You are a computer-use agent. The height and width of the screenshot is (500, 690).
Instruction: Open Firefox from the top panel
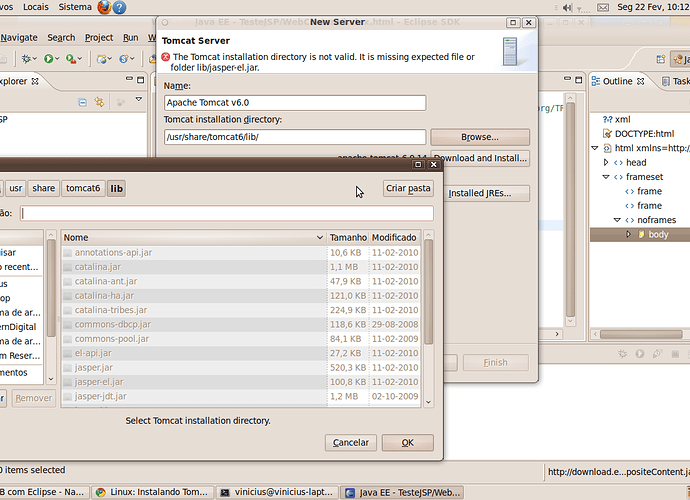point(104,7)
